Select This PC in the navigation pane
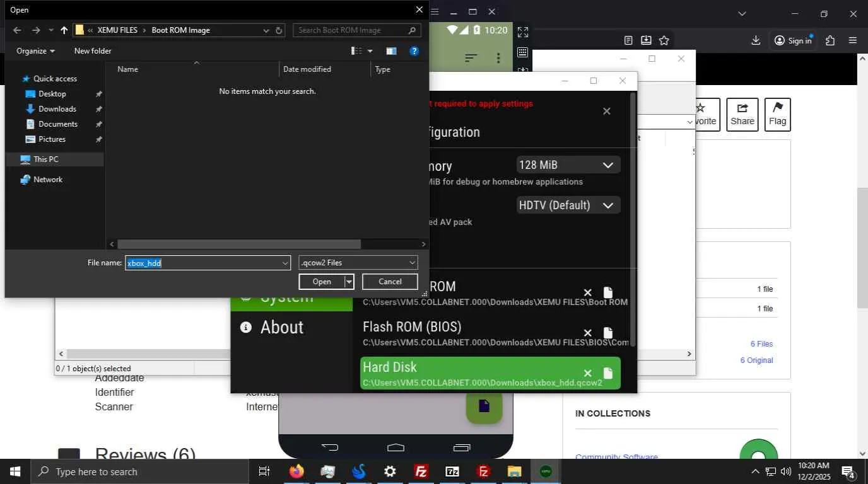 click(45, 159)
